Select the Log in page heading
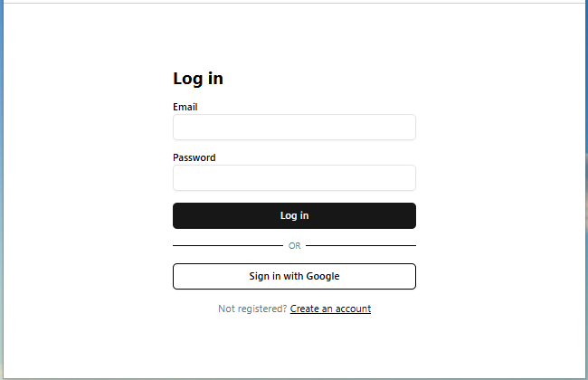This screenshot has height=380, width=588. [198, 79]
